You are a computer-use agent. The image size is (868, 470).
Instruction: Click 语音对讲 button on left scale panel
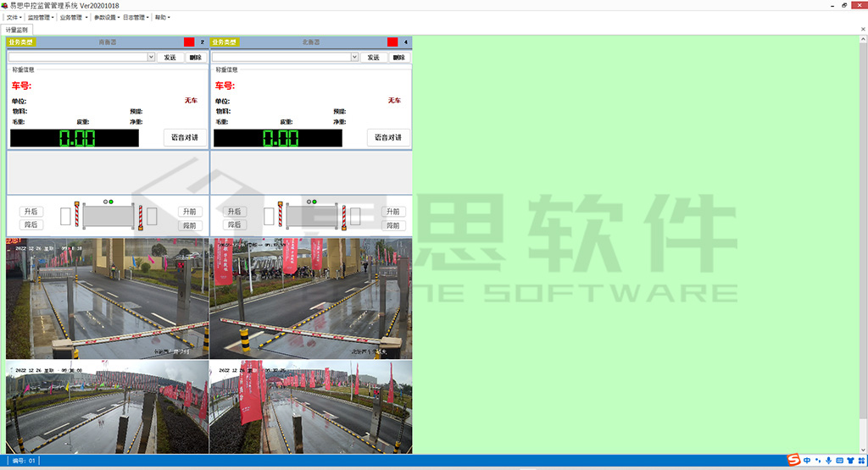[x=185, y=137]
